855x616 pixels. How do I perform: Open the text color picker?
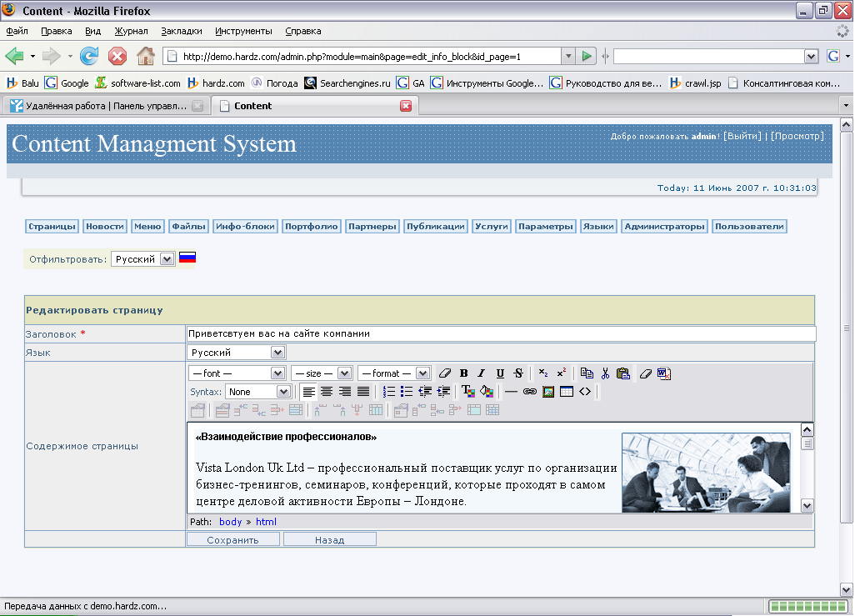467,392
